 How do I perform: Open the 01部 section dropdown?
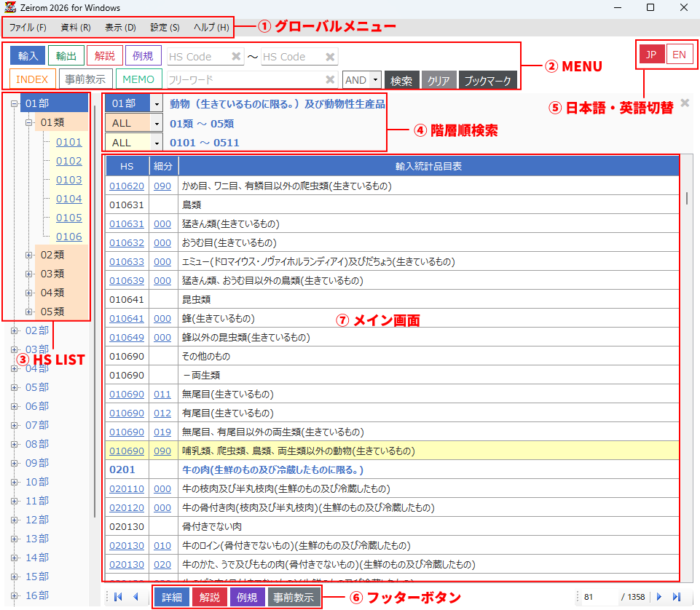(x=157, y=104)
